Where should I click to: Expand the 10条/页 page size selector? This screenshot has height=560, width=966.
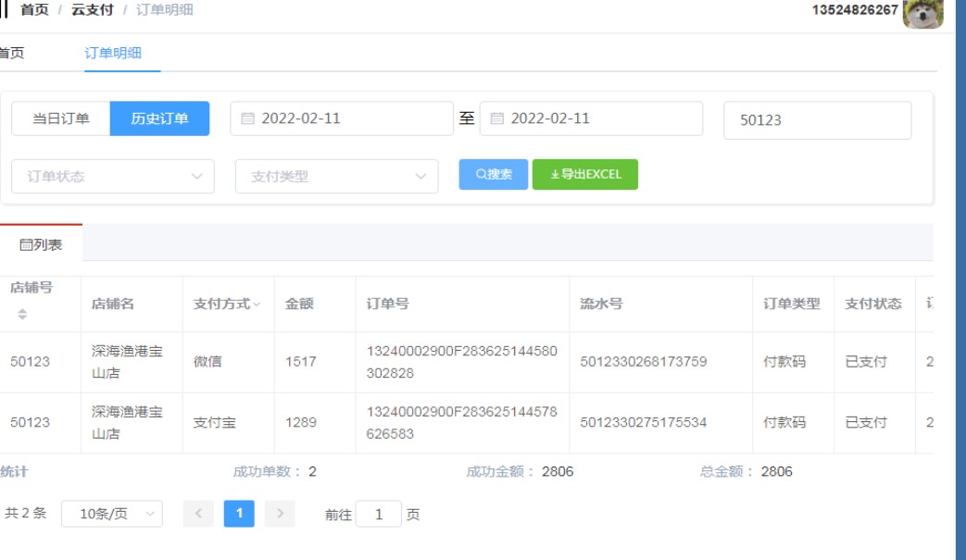[x=112, y=514]
